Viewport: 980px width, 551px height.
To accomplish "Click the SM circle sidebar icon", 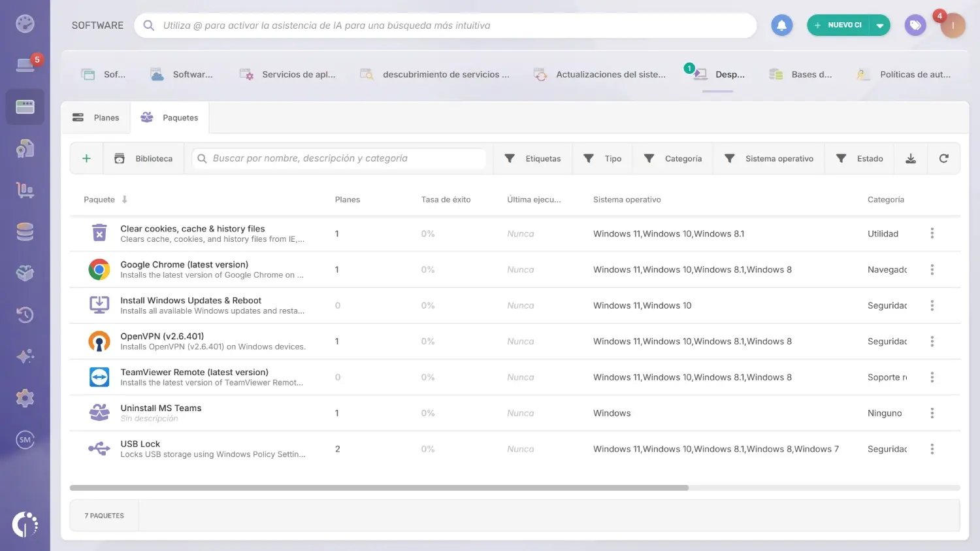I will [25, 440].
